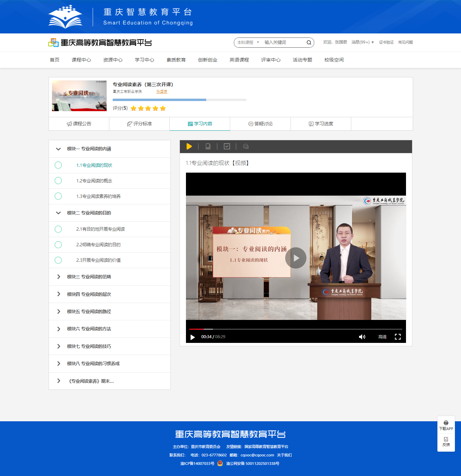
Task: Select lesson 2.1 completion circle
Action: pos(58,229)
